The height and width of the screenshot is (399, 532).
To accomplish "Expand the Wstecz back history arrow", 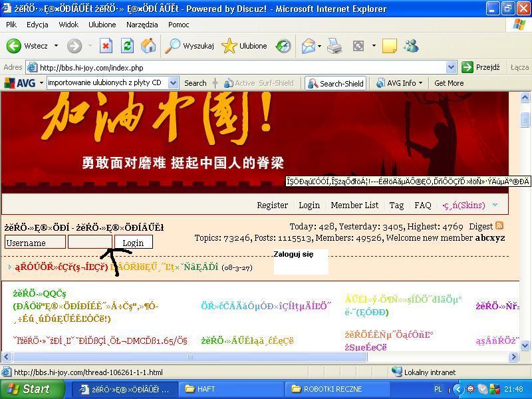I will point(56,46).
